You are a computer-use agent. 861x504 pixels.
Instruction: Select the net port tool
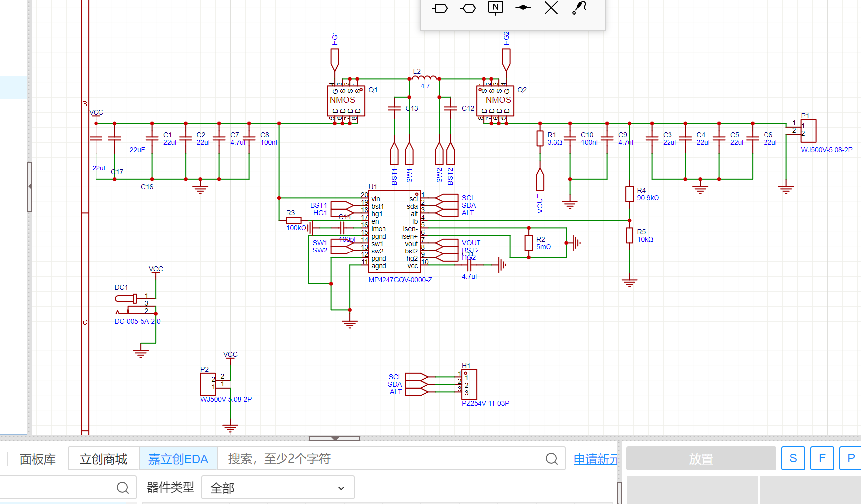coord(440,8)
